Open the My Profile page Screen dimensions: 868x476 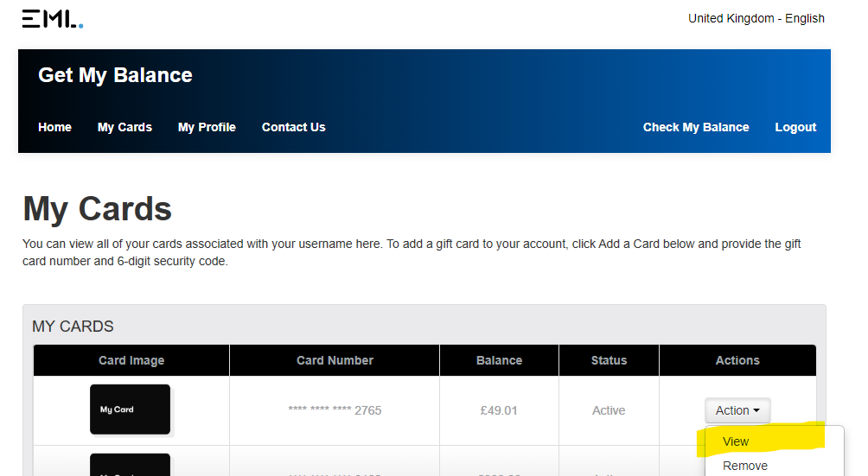tap(207, 127)
